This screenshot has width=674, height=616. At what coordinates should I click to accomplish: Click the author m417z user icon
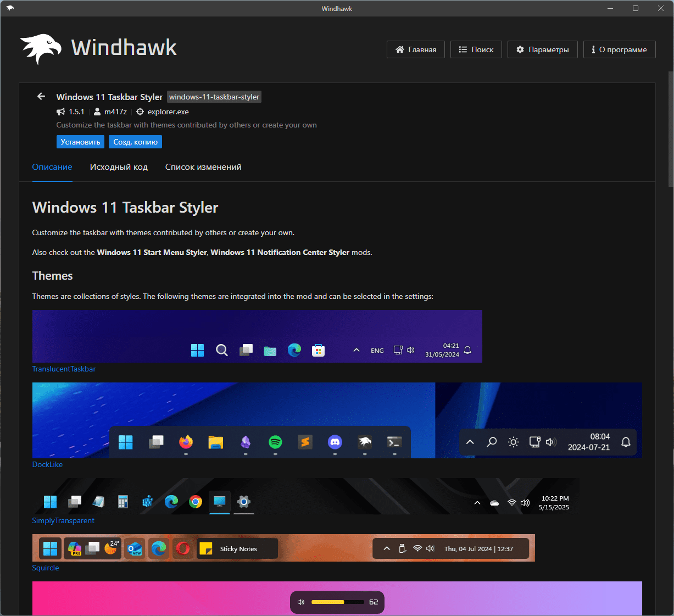pyautogui.click(x=97, y=112)
